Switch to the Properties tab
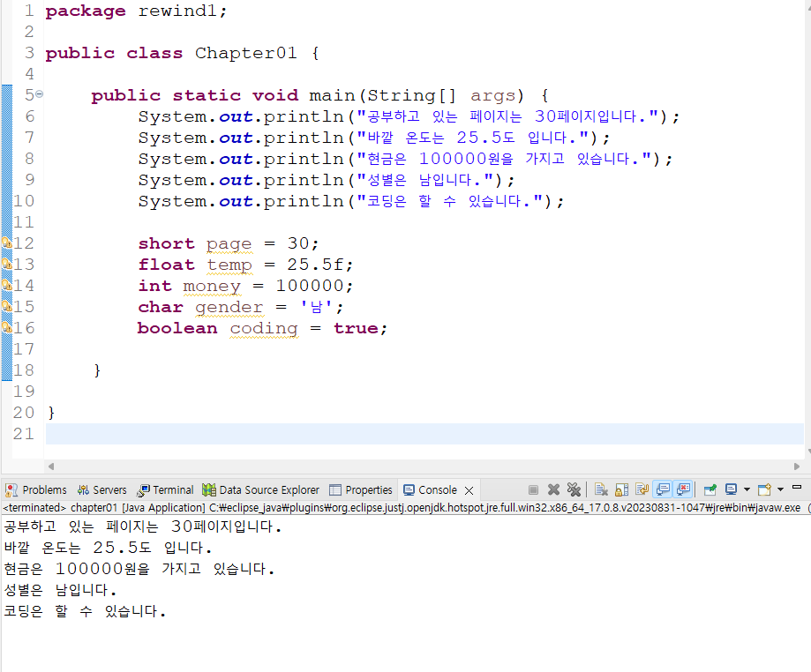Viewport: 811px width, 672px height. [x=361, y=490]
